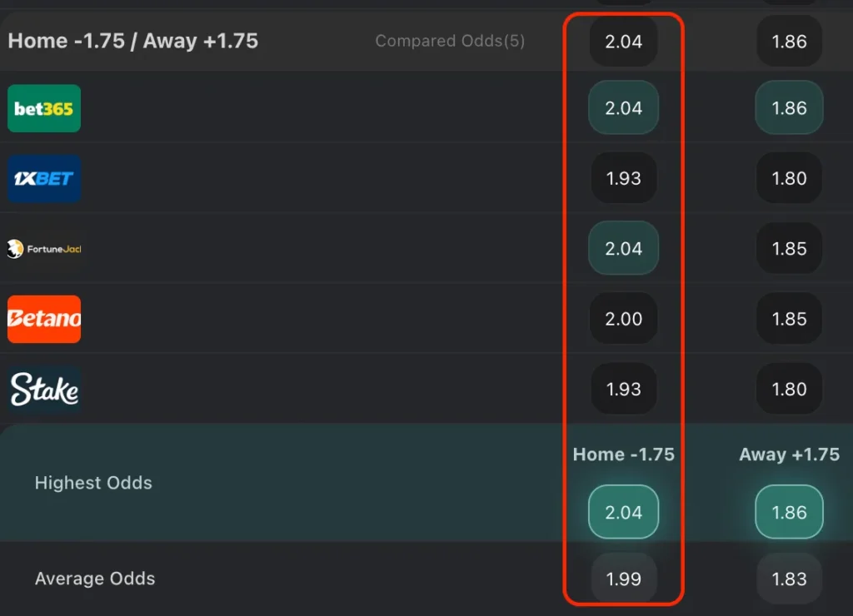
Task: Open the Stake bookmaker logo
Action: [x=43, y=389]
